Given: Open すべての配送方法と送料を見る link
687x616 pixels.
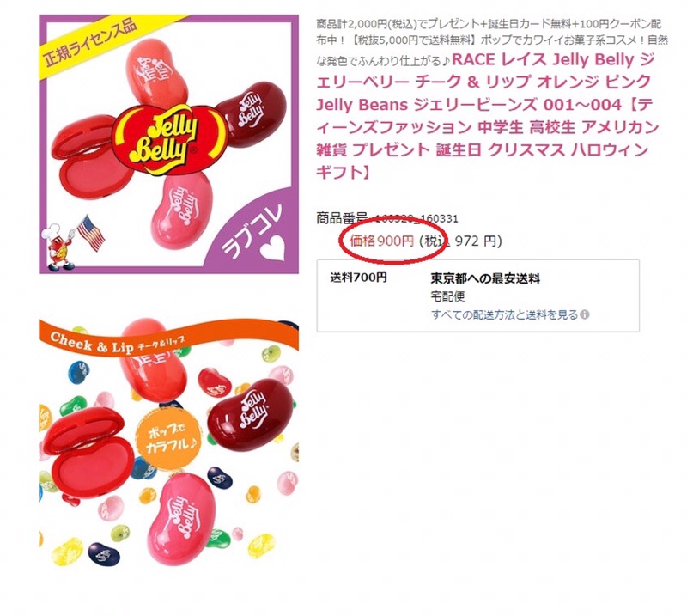Looking at the screenshot, I should tap(505, 314).
